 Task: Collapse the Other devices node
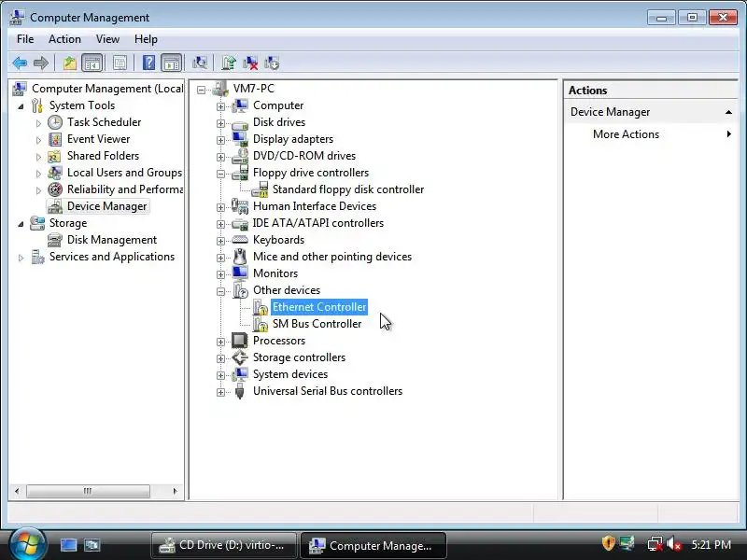pyautogui.click(x=220, y=291)
